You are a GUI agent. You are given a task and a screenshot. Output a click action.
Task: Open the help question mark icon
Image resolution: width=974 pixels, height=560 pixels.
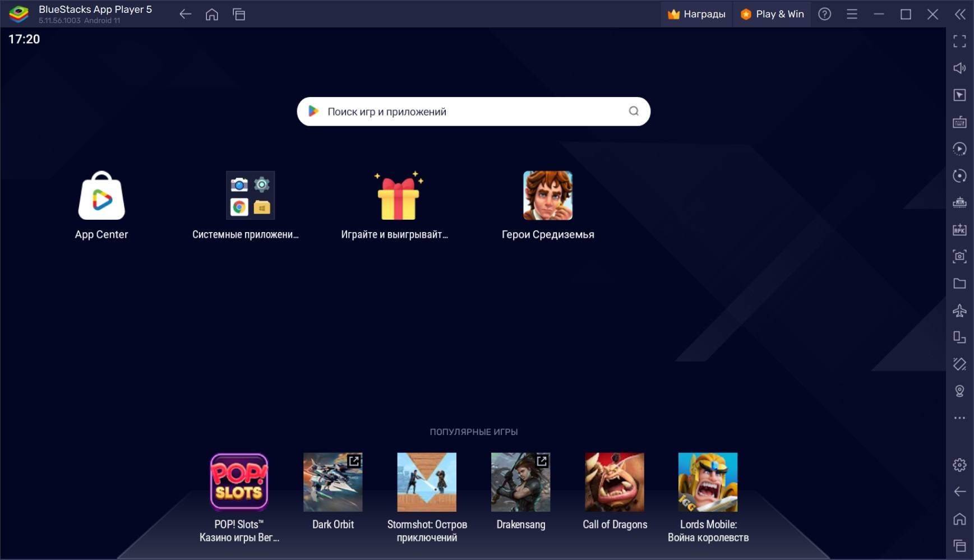824,14
